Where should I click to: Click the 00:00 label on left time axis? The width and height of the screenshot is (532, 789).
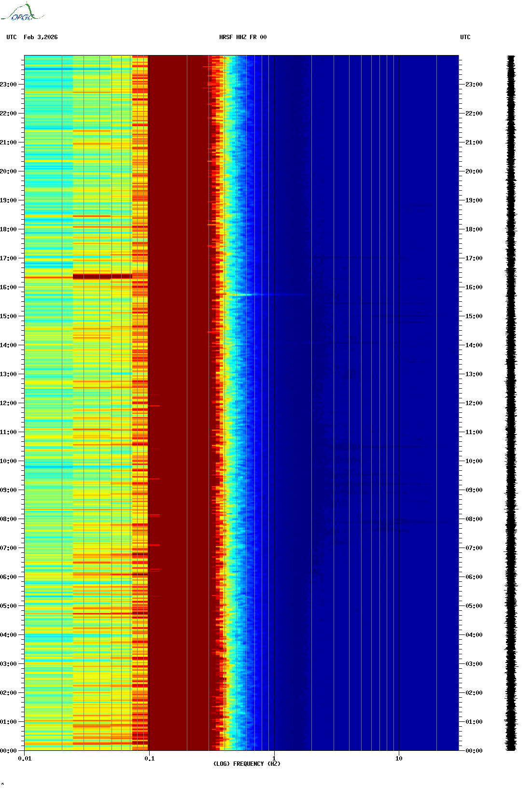[x=9, y=751]
